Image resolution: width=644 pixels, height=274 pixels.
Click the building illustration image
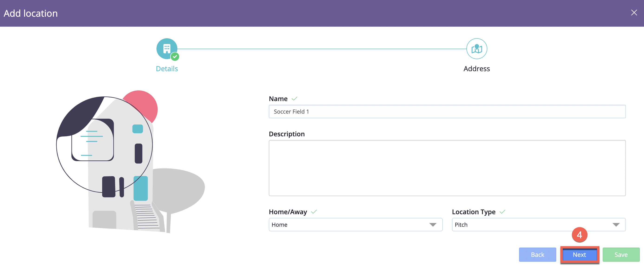click(x=130, y=162)
